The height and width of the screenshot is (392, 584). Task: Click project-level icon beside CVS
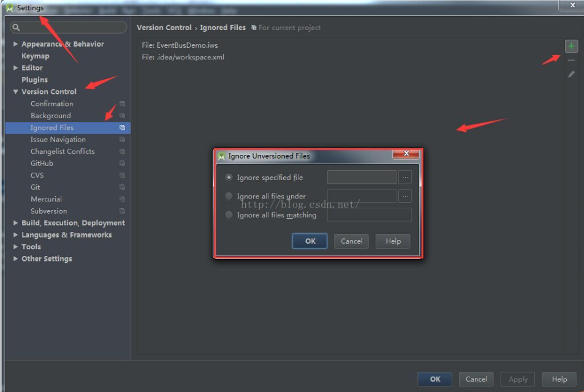(122, 175)
